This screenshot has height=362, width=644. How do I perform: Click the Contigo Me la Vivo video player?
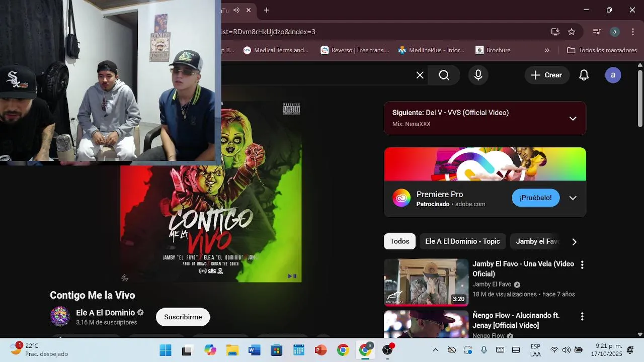click(210, 192)
